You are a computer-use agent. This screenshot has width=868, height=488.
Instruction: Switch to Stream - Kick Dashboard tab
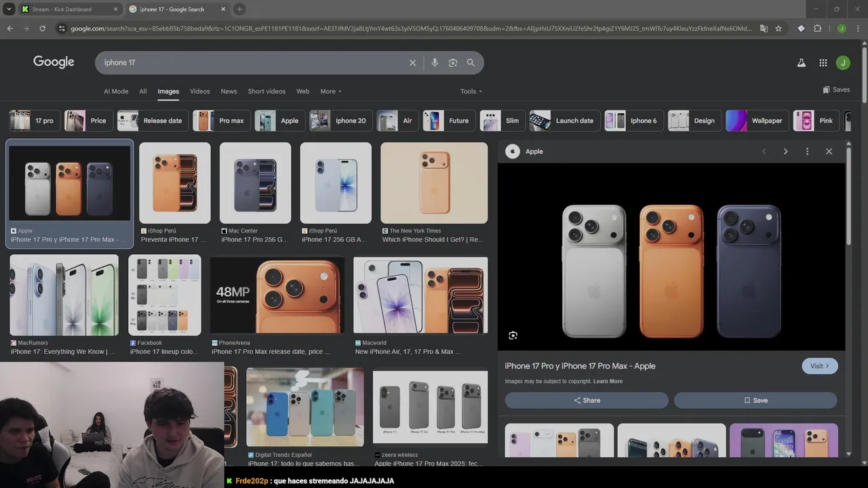click(68, 9)
